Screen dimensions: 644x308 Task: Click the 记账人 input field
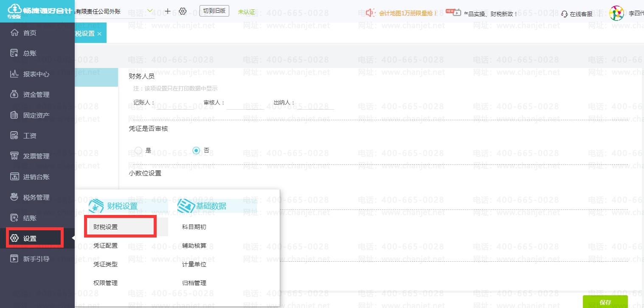tap(175, 103)
